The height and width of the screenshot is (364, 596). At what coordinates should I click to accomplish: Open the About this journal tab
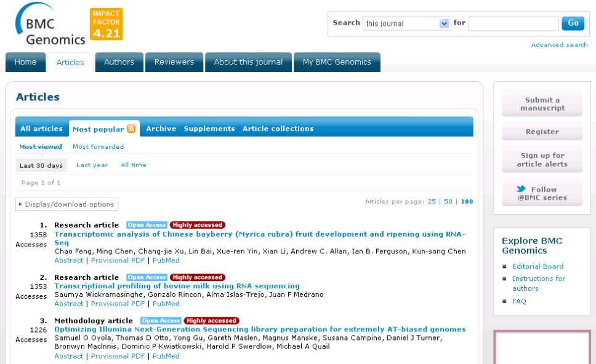pos(248,62)
